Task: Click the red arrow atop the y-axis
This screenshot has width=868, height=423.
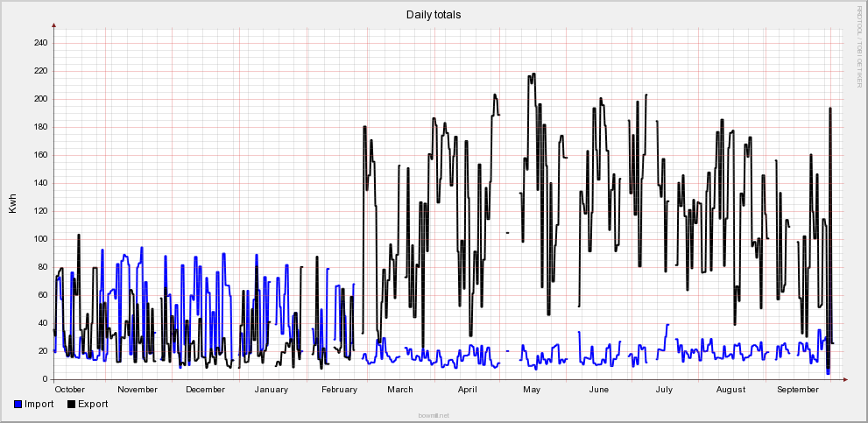Action: [x=54, y=25]
